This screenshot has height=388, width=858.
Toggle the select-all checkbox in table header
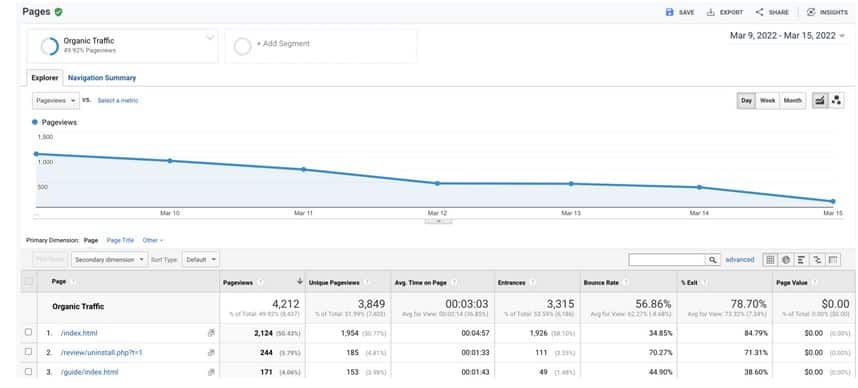[x=28, y=282]
